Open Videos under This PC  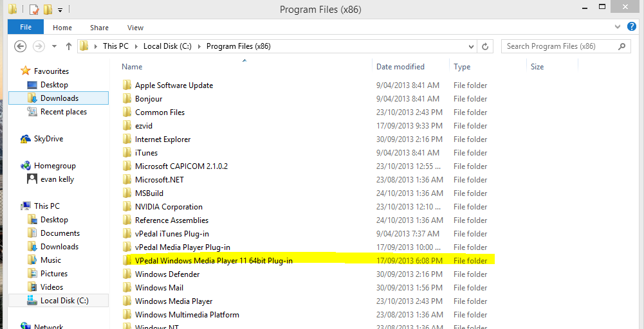tap(51, 288)
